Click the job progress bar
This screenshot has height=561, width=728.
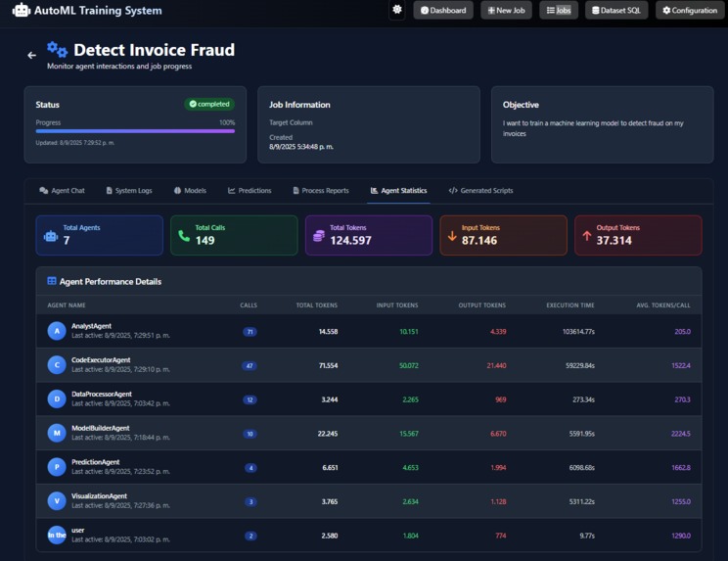pos(135,131)
